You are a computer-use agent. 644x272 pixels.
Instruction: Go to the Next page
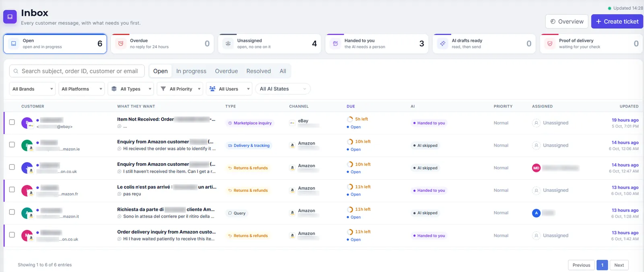click(619, 265)
